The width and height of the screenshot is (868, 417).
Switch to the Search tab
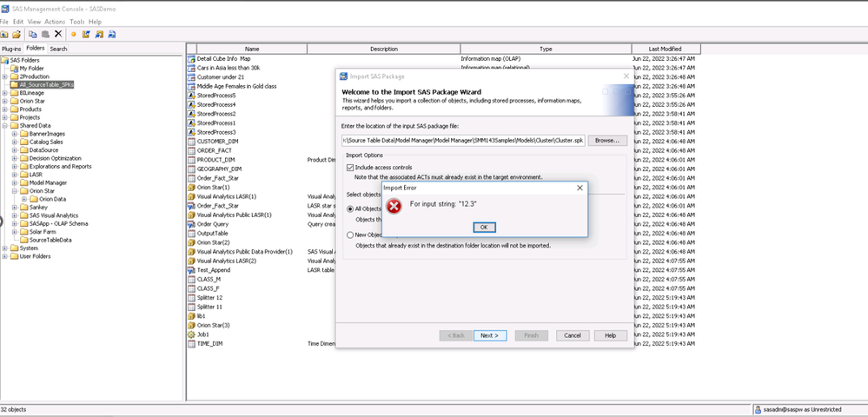tap(59, 49)
